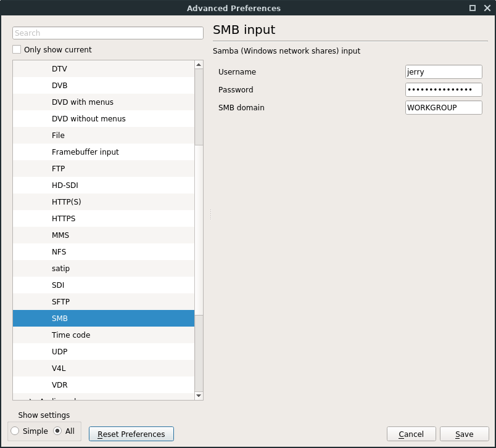Maximize the Advanced Preferences window
The image size is (496, 448).
(x=473, y=8)
